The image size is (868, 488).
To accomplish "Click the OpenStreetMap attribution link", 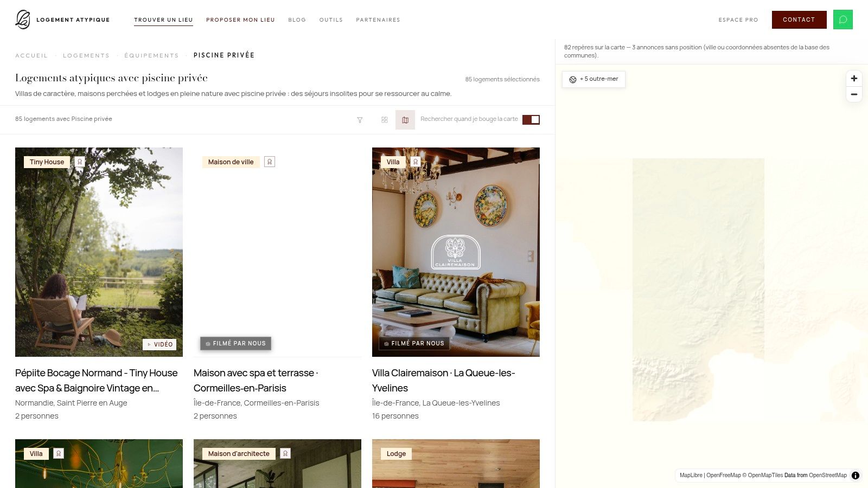I will [x=827, y=475].
